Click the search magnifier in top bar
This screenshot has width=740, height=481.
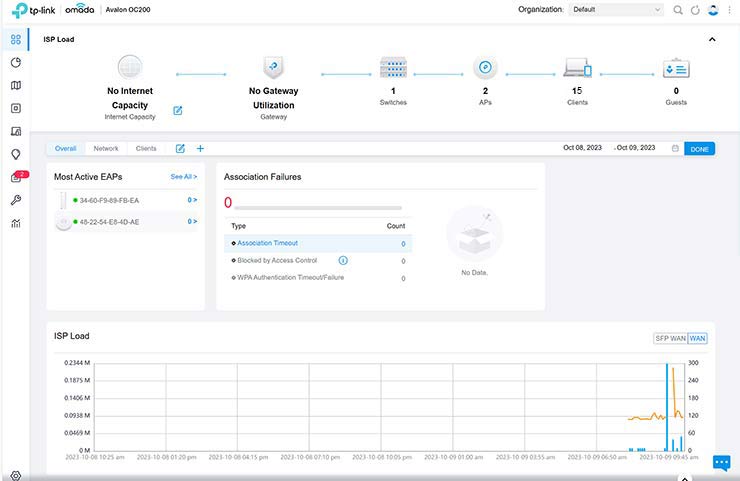(x=678, y=10)
